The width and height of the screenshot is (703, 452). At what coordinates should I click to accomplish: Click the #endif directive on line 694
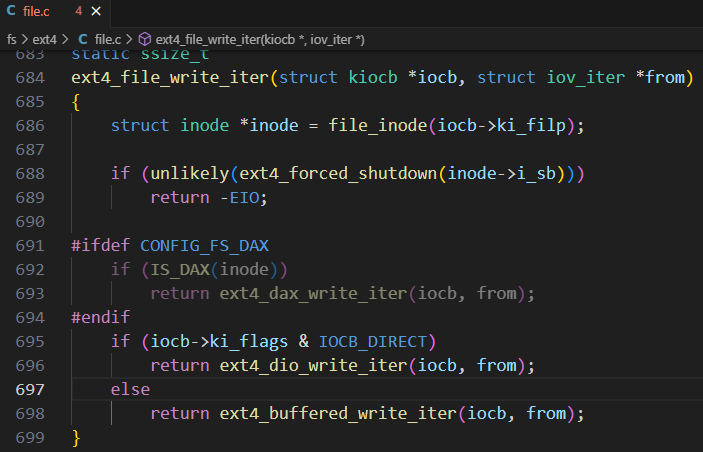coord(100,317)
